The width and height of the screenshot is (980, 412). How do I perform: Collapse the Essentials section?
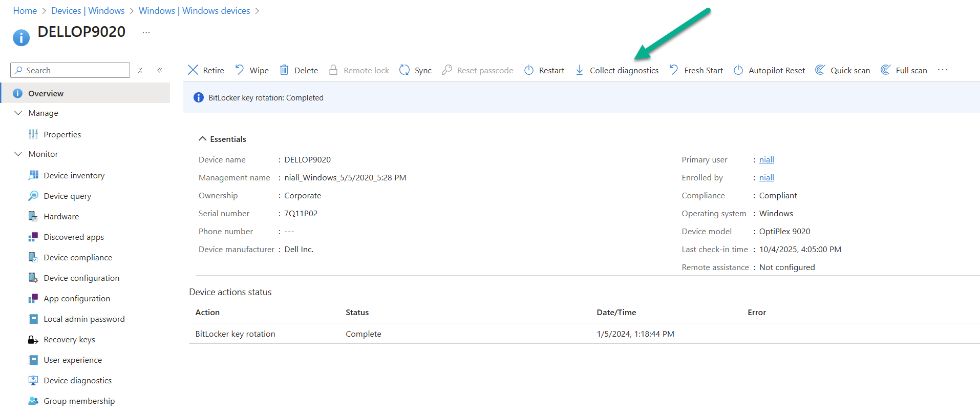click(203, 139)
